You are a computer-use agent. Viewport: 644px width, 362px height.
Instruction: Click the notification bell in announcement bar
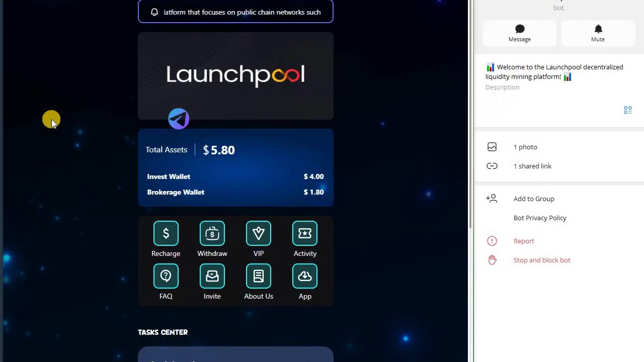coord(154,12)
